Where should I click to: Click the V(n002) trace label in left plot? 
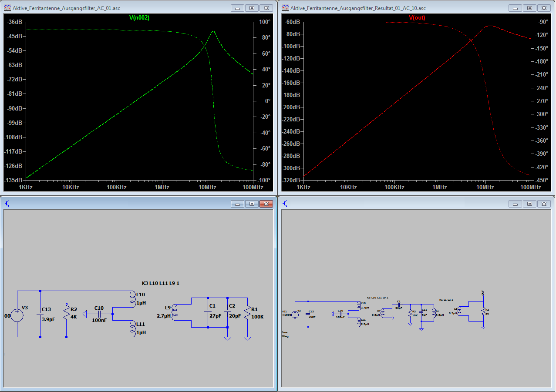click(x=139, y=18)
